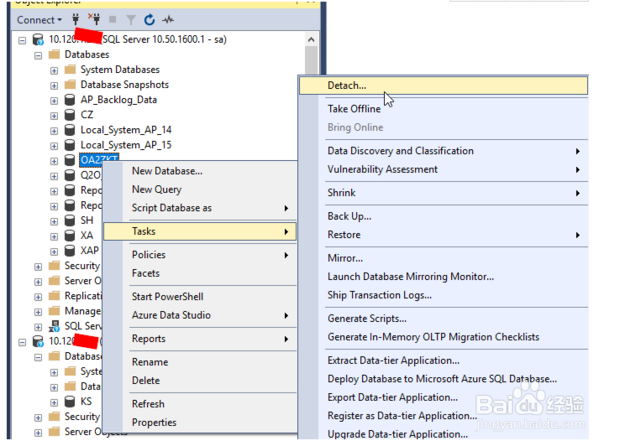This screenshot has height=446, width=620.
Task: Click Mirror... menu entry
Action: point(443,258)
